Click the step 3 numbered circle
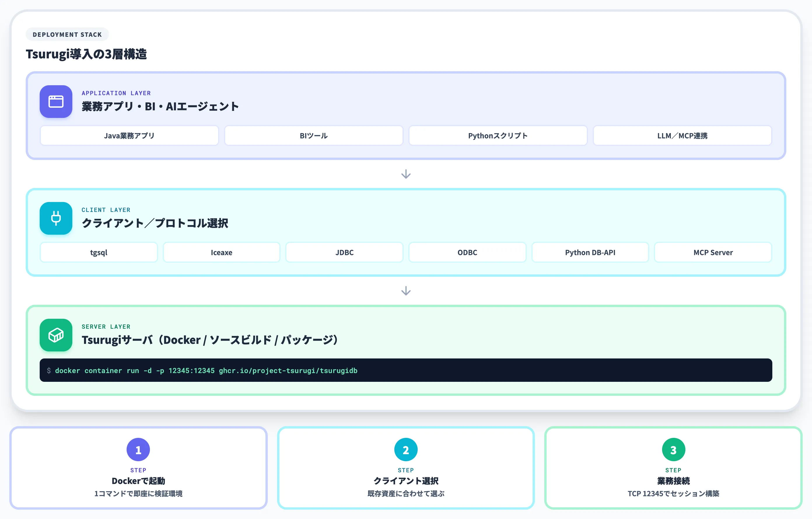This screenshot has height=519, width=812. [x=673, y=450]
